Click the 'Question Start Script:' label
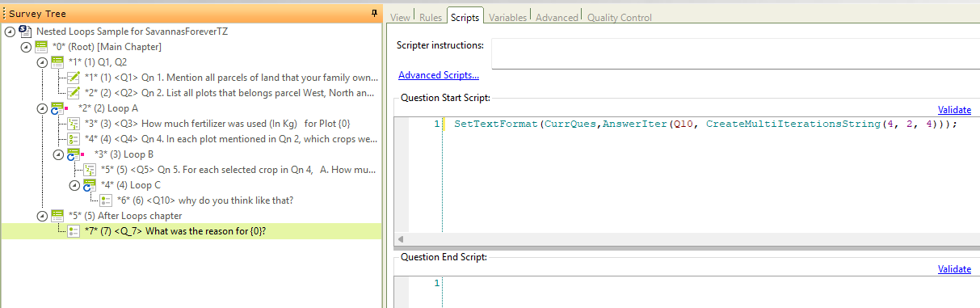Viewport: 980px width, 308px height. 445,98
